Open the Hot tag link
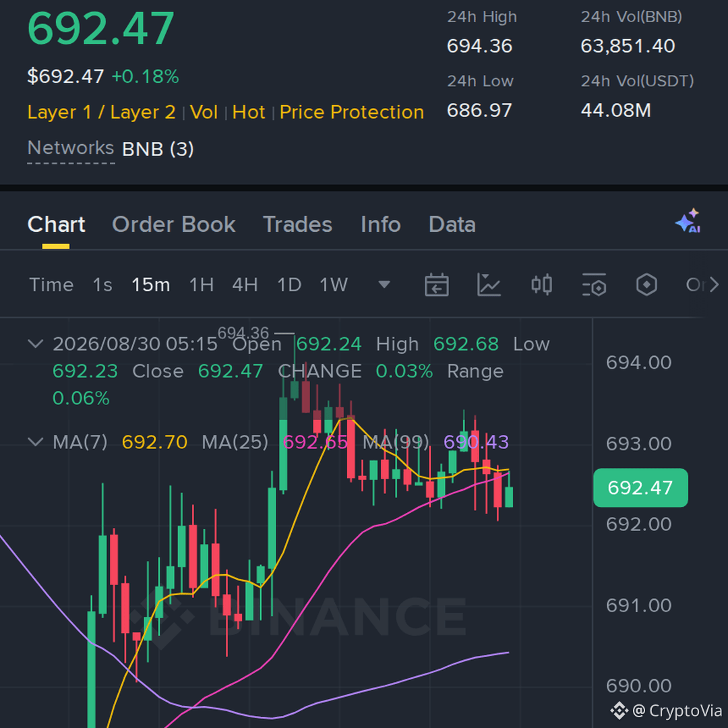The height and width of the screenshot is (728, 728). tap(249, 113)
